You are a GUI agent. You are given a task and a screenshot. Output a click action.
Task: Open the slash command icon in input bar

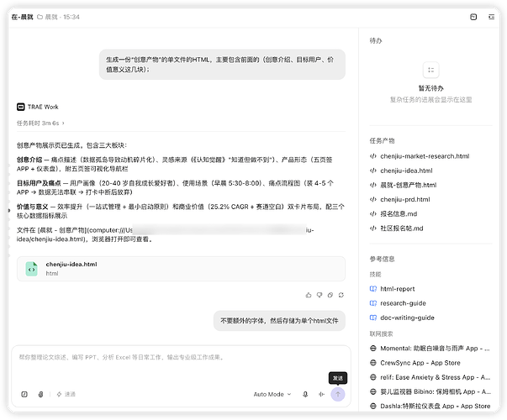tap(24, 394)
